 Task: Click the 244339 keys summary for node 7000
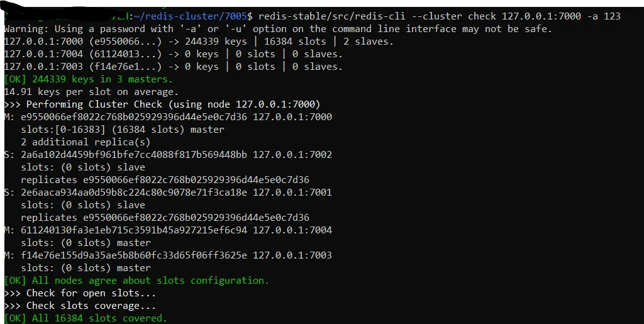point(199,42)
